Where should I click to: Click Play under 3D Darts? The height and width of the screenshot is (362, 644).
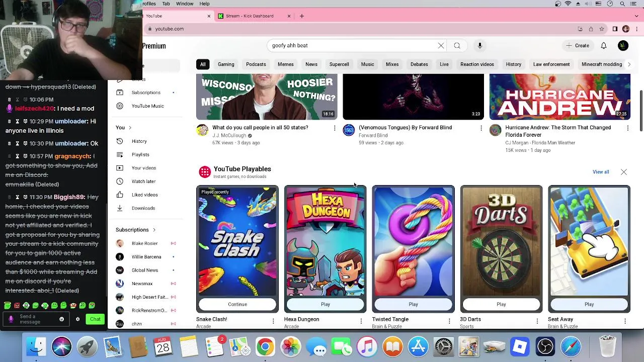[501, 304]
